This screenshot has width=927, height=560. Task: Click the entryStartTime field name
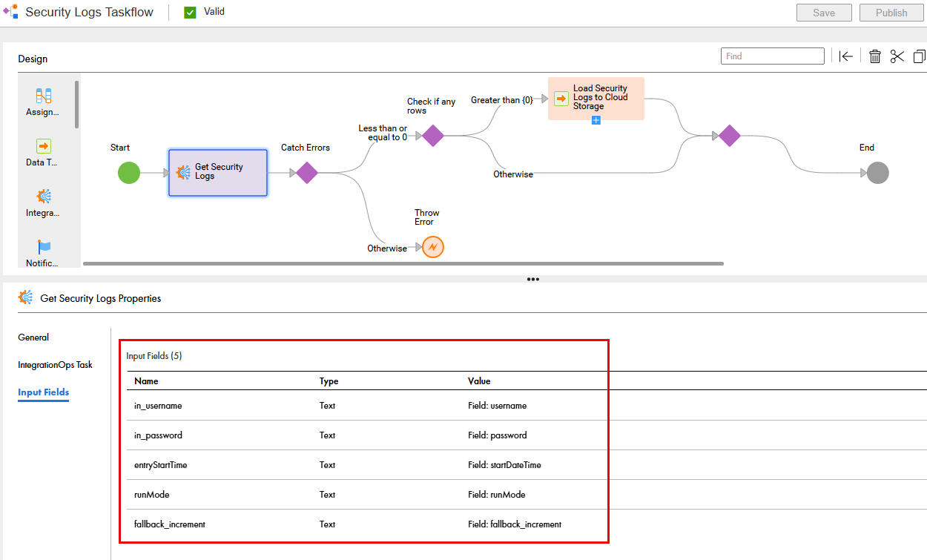click(x=160, y=465)
